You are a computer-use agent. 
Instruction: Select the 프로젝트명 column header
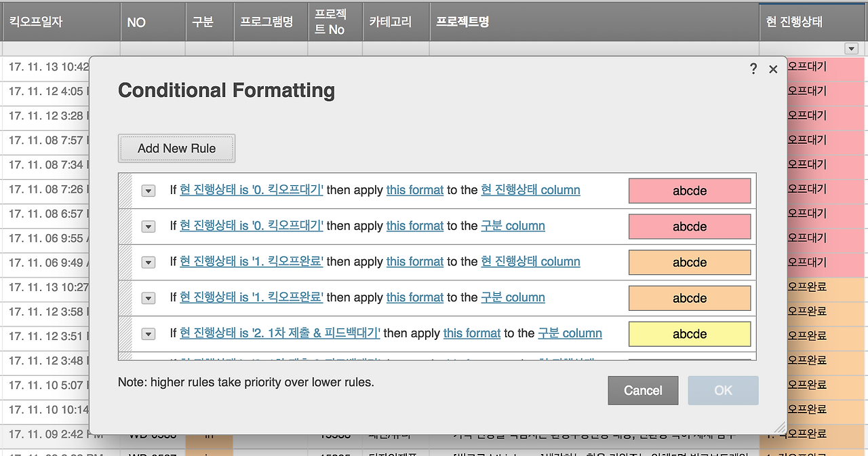pyautogui.click(x=594, y=21)
